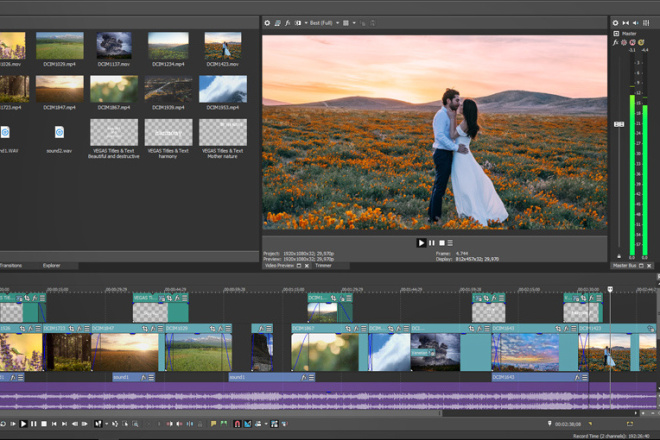This screenshot has width=660, height=440.
Task: Open Pan/Crop on the DCIM1029 clip
Action: coord(213,328)
